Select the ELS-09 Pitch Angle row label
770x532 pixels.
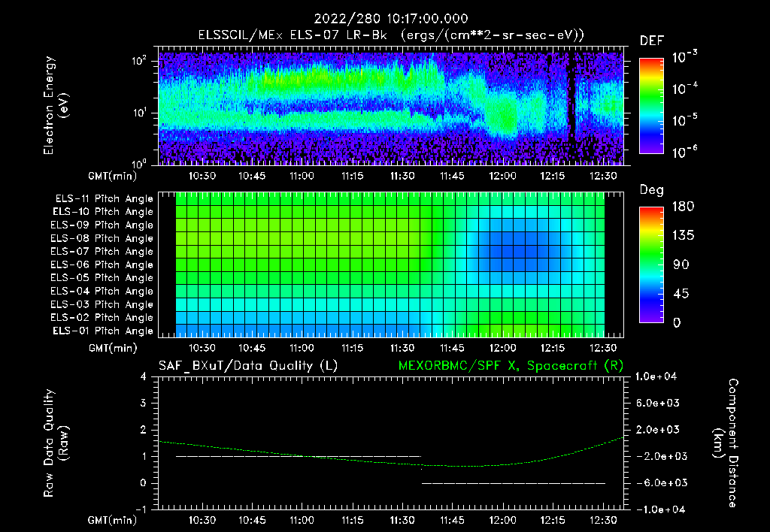tap(102, 225)
